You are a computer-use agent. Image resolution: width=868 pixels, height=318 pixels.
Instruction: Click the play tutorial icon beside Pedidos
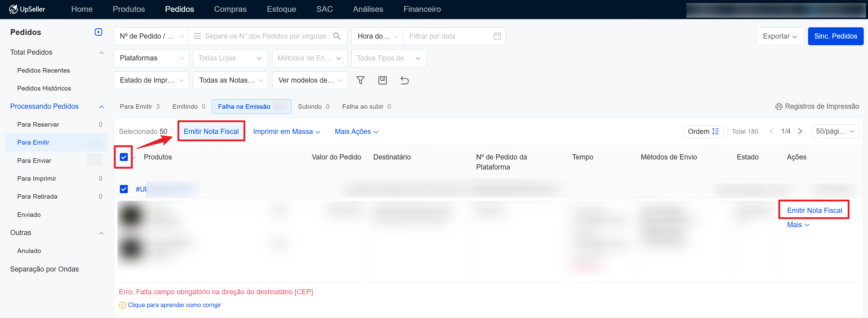(x=98, y=32)
